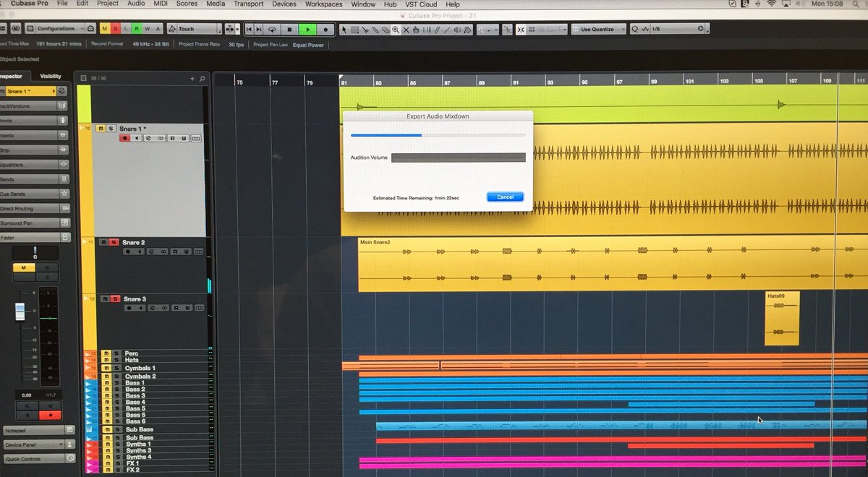
Task: Open the Notepad inspector section
Action: pyautogui.click(x=38, y=430)
